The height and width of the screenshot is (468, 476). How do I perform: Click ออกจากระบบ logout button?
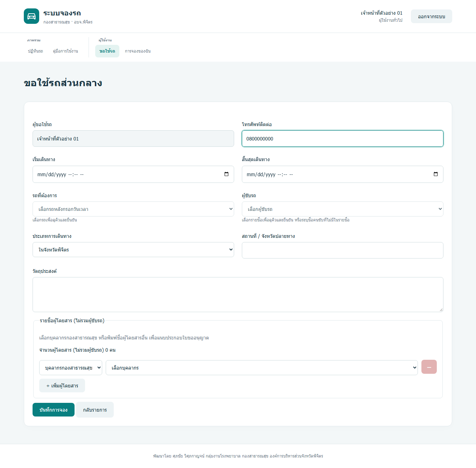pyautogui.click(x=432, y=16)
